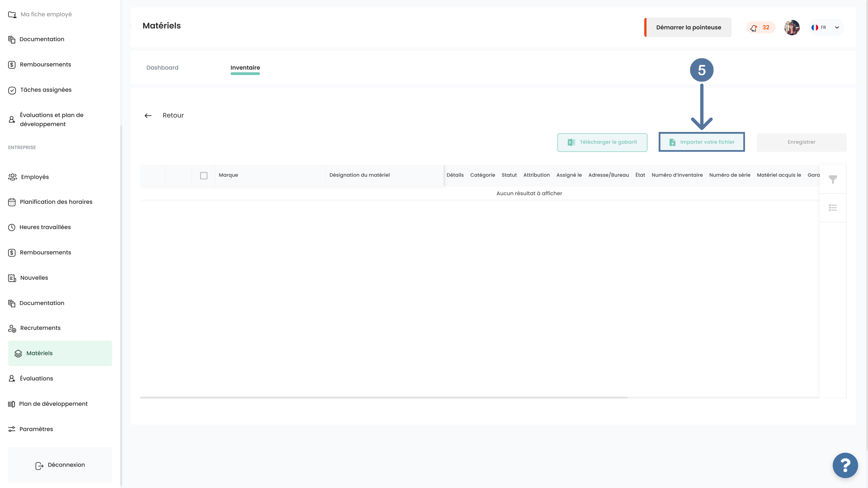
Task: Click the Enregistrer button
Action: coord(801,142)
